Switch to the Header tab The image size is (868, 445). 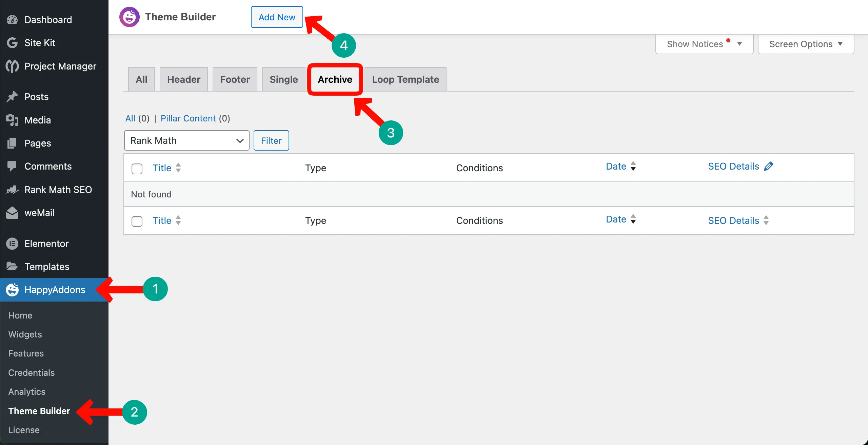[x=184, y=79]
